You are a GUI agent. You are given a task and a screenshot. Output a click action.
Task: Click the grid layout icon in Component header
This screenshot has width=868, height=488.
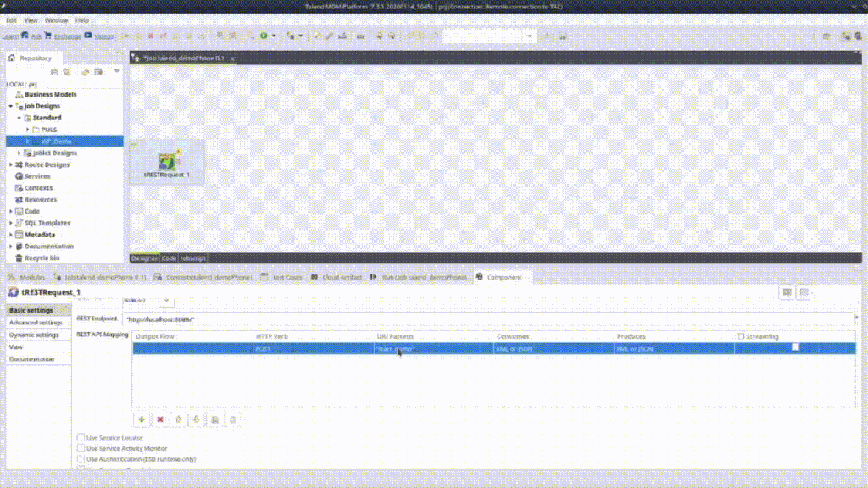[804, 292]
